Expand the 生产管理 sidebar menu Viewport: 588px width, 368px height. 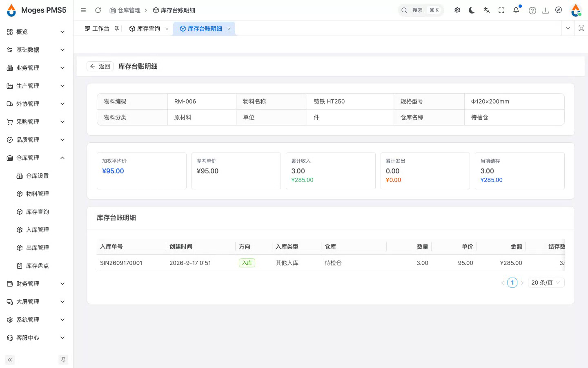[x=36, y=86]
